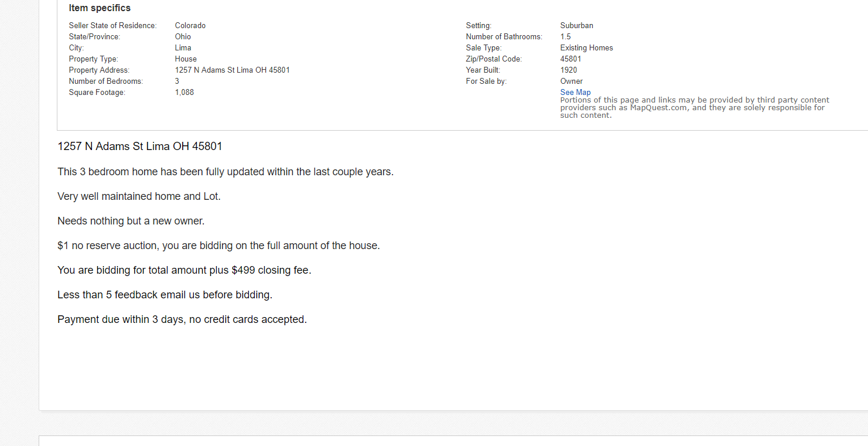Image resolution: width=868 pixels, height=446 pixels.
Task: Open the See Map link
Action: click(x=575, y=92)
